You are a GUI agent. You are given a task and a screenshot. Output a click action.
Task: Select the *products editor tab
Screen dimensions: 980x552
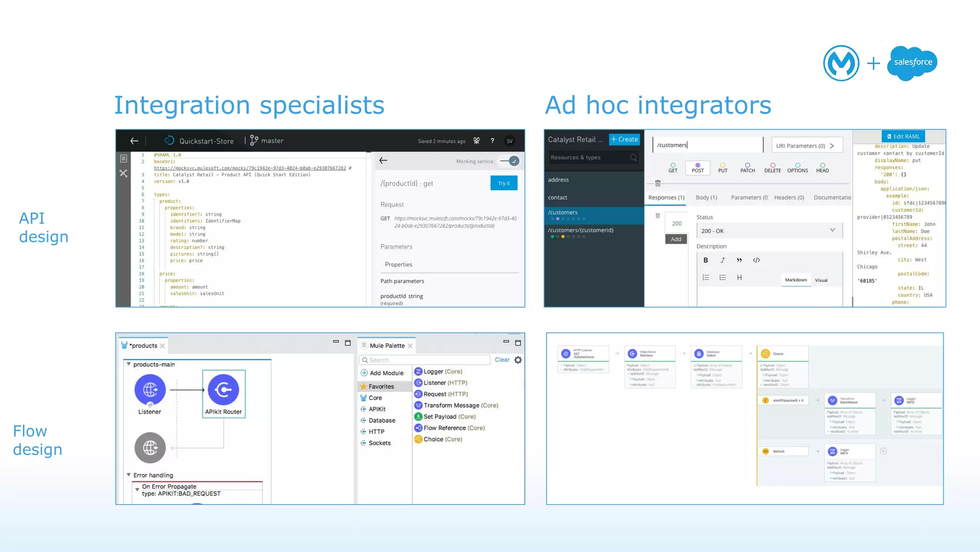(x=144, y=346)
